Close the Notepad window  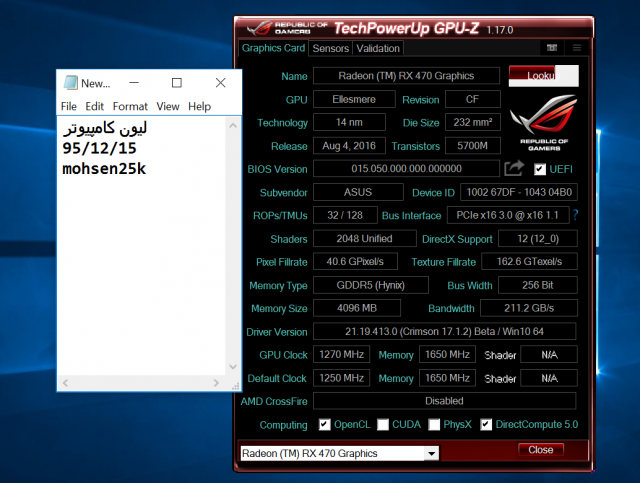[x=220, y=83]
